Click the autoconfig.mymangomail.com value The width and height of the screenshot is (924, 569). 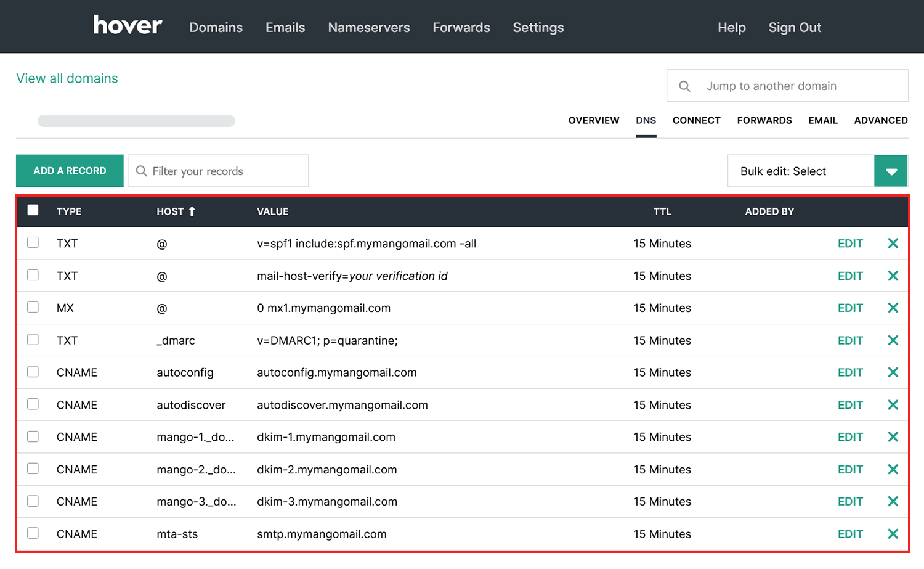click(x=337, y=372)
